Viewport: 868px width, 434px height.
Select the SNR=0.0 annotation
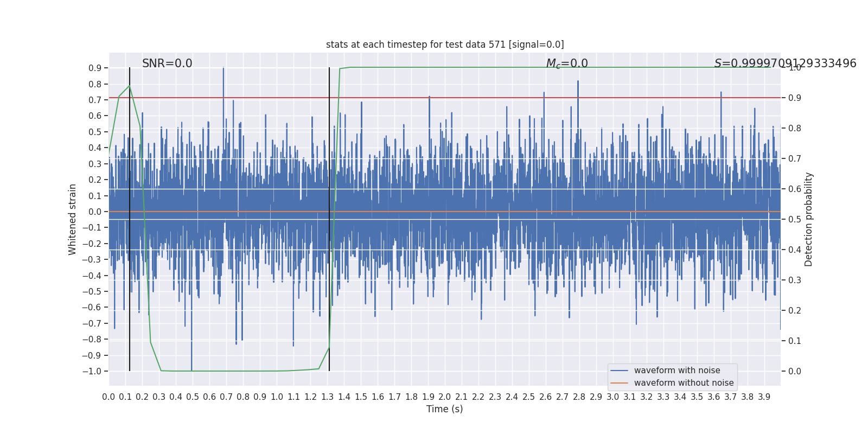coord(167,63)
